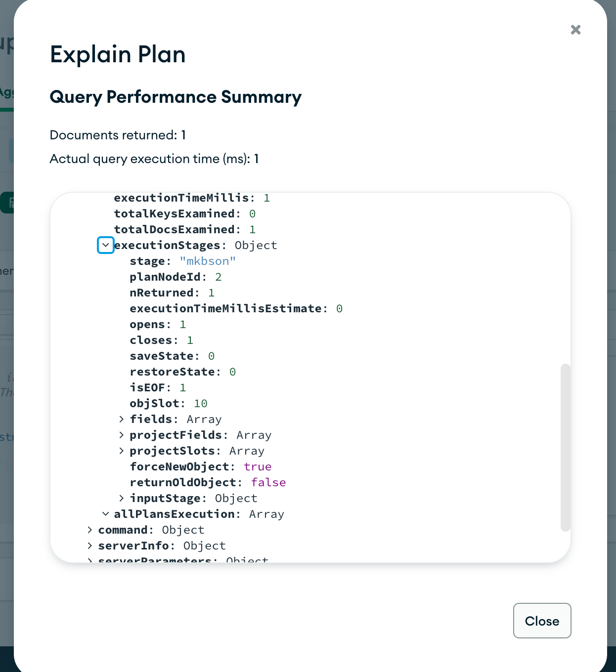Click the planNodeId: 2 row
The height and width of the screenshot is (672, 616).
pos(176,277)
